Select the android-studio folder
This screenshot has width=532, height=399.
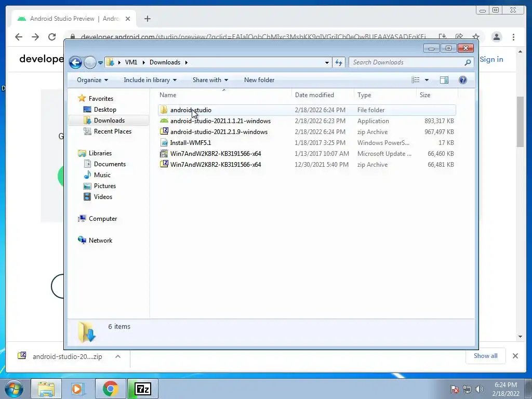[x=307, y=110]
